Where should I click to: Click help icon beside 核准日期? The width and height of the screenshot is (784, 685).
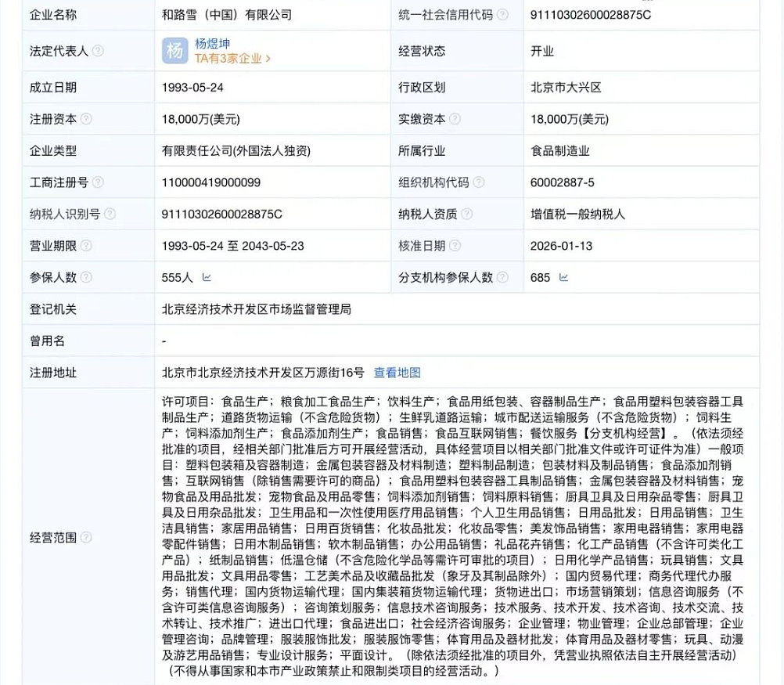455,246
